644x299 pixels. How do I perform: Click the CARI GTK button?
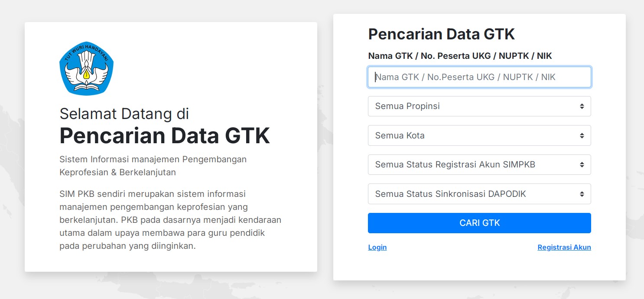pos(479,223)
